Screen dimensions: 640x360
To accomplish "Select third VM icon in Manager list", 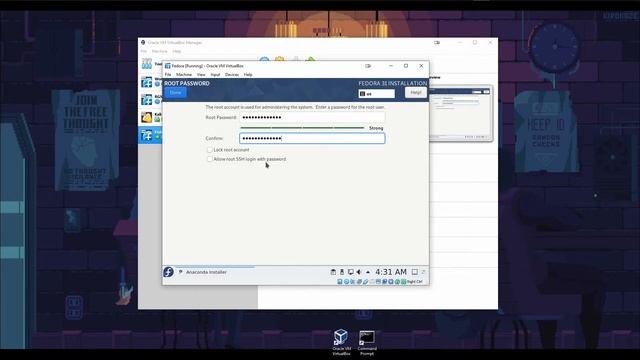I will [147, 100].
